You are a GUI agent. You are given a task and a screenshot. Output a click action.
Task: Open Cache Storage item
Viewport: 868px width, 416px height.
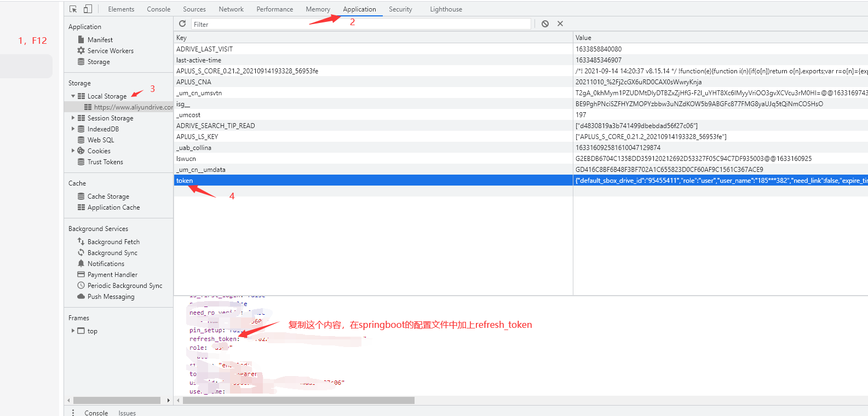[x=108, y=197]
